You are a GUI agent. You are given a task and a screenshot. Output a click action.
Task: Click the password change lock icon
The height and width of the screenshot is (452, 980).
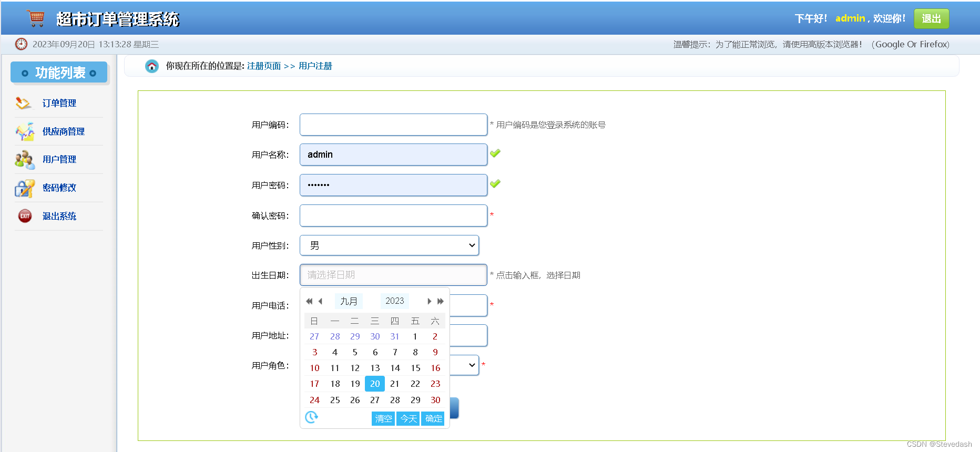click(25, 188)
